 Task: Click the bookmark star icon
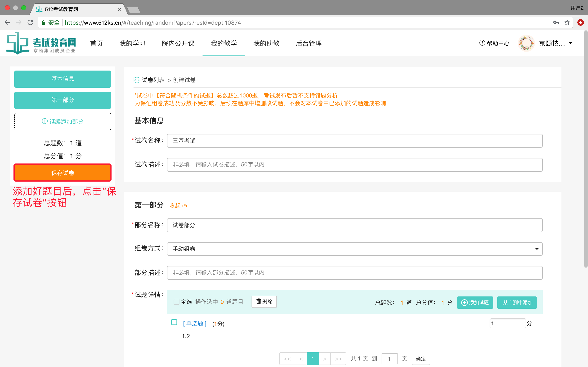567,23
